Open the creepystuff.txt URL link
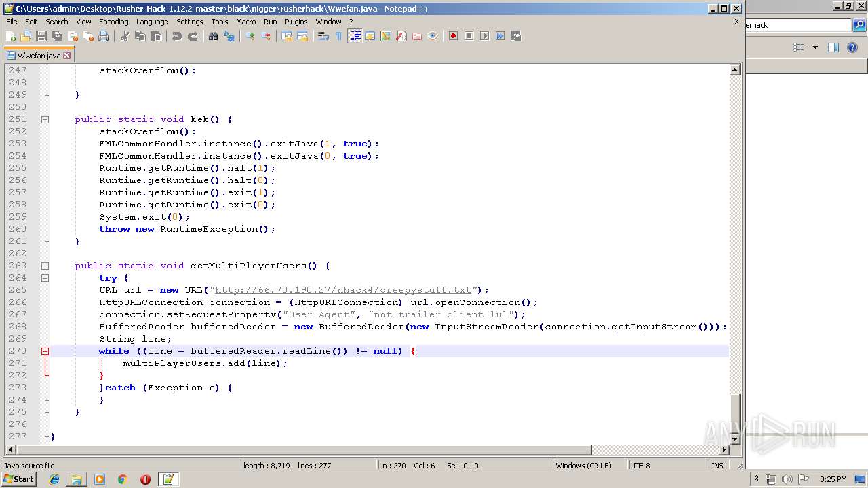Image resolution: width=868 pixels, height=488 pixels. (343, 290)
